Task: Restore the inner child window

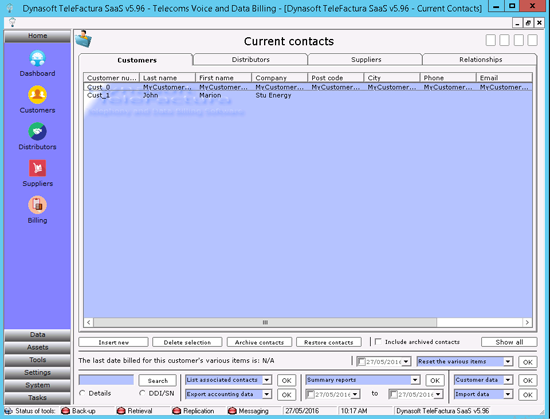Action: tap(528, 23)
